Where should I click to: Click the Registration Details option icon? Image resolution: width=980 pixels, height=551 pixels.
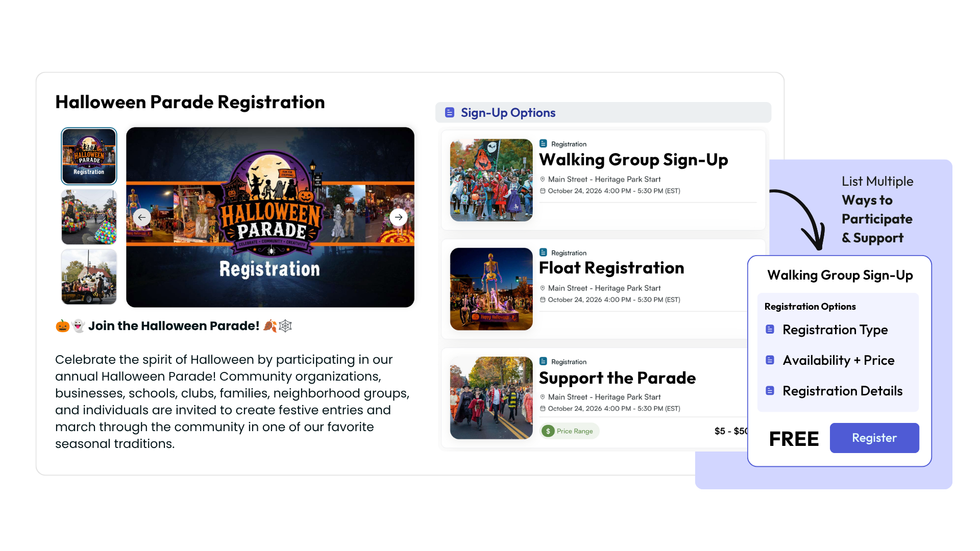click(770, 391)
